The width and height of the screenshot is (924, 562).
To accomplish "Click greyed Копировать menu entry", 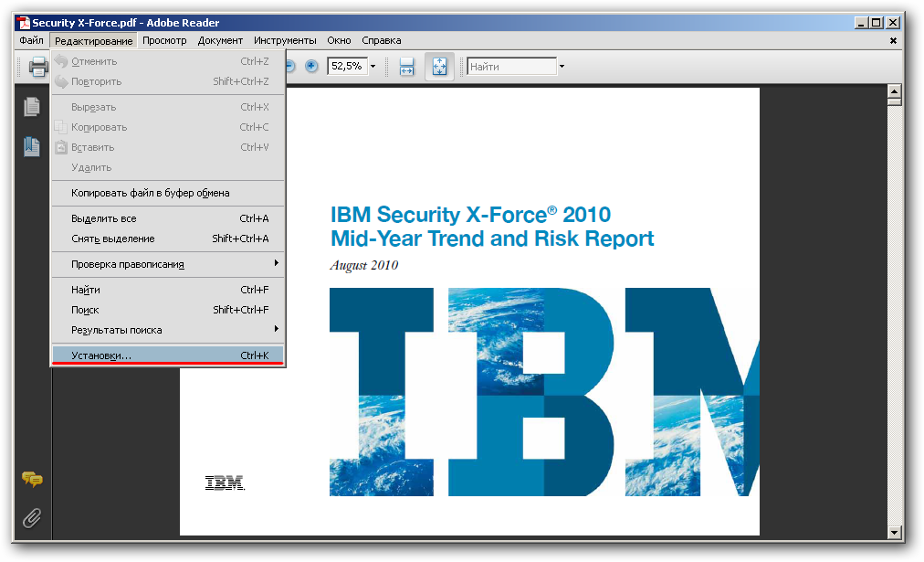I will pos(168,127).
